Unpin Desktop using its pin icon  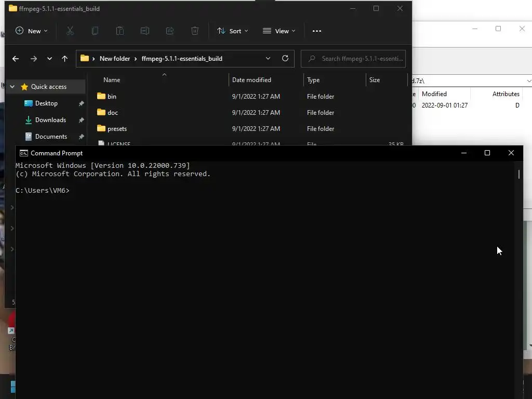click(82, 103)
